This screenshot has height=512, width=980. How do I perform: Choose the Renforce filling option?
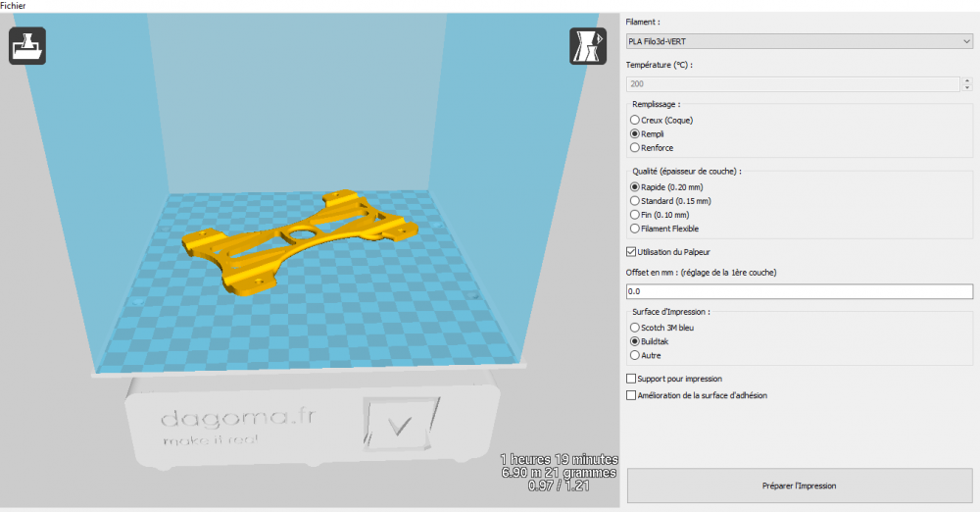[x=652, y=148]
